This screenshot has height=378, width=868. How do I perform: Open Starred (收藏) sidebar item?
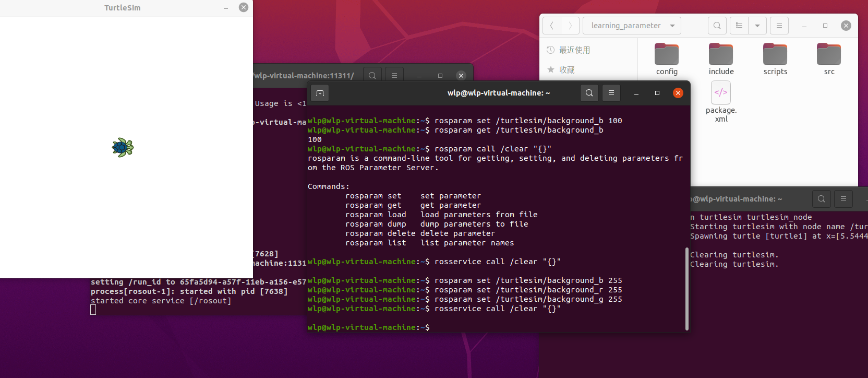pyautogui.click(x=566, y=70)
